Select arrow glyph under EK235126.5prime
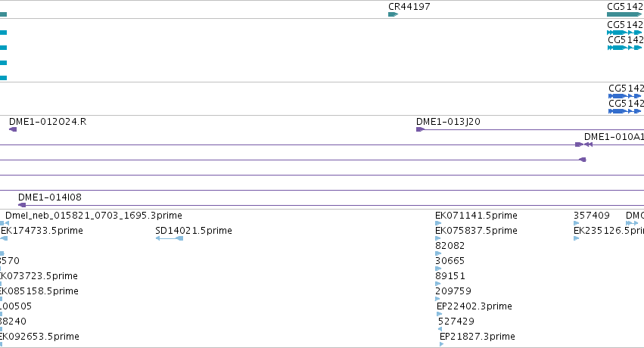This screenshot has height=348, width=644. tap(576, 238)
